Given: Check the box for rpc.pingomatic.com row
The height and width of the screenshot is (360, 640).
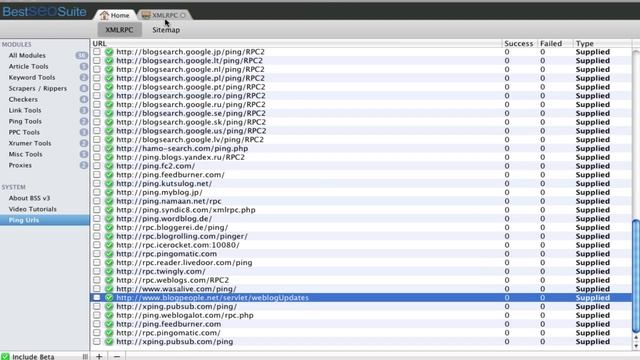Looking at the screenshot, I should pyautogui.click(x=97, y=254).
